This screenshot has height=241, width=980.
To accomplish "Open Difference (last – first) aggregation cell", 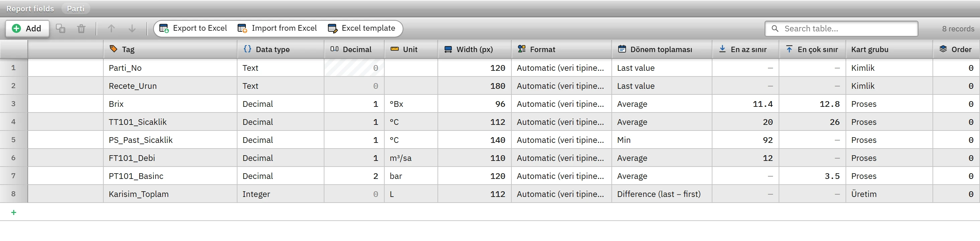I will tap(662, 194).
